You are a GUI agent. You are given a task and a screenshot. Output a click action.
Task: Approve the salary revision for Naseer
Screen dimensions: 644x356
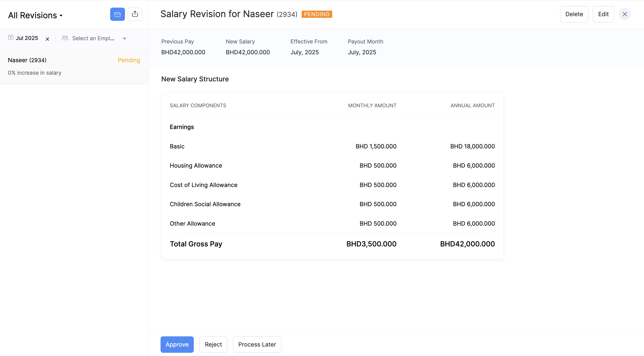tap(177, 344)
